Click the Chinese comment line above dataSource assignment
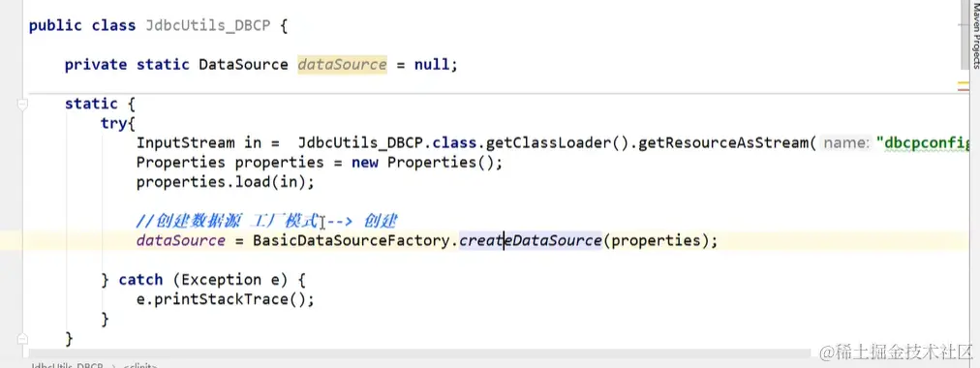980x368 pixels. [267, 221]
